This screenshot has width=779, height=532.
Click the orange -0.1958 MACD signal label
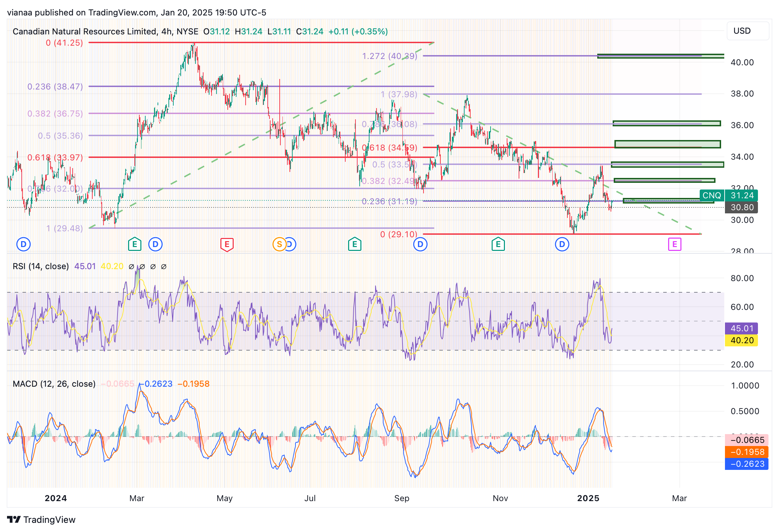tap(747, 452)
